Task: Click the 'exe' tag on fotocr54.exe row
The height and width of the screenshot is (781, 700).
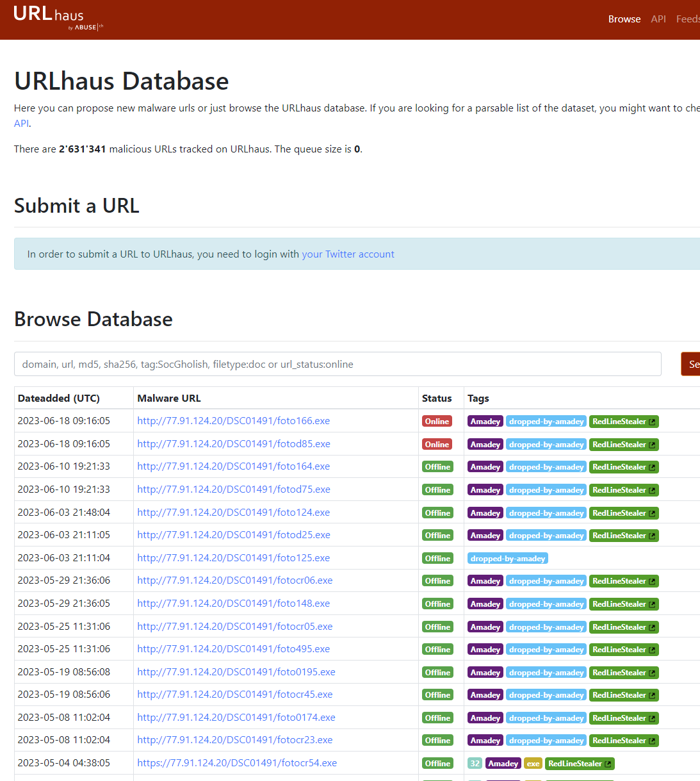Action: (x=533, y=764)
